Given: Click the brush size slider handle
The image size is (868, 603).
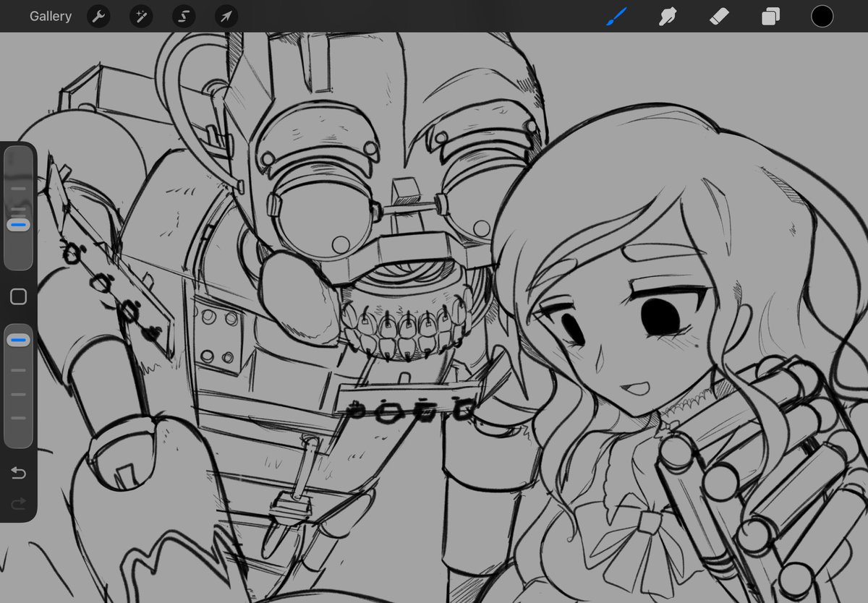Looking at the screenshot, I should pyautogui.click(x=18, y=226).
